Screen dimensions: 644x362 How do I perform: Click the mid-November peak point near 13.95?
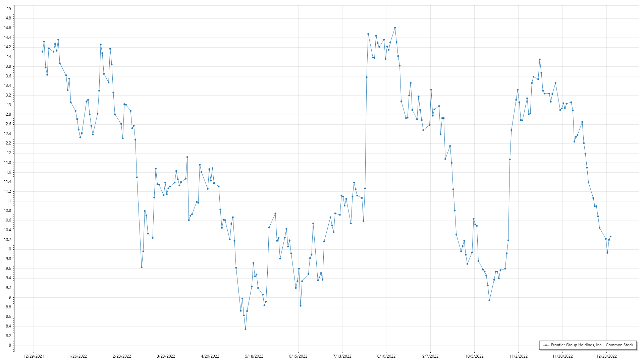tap(540, 59)
